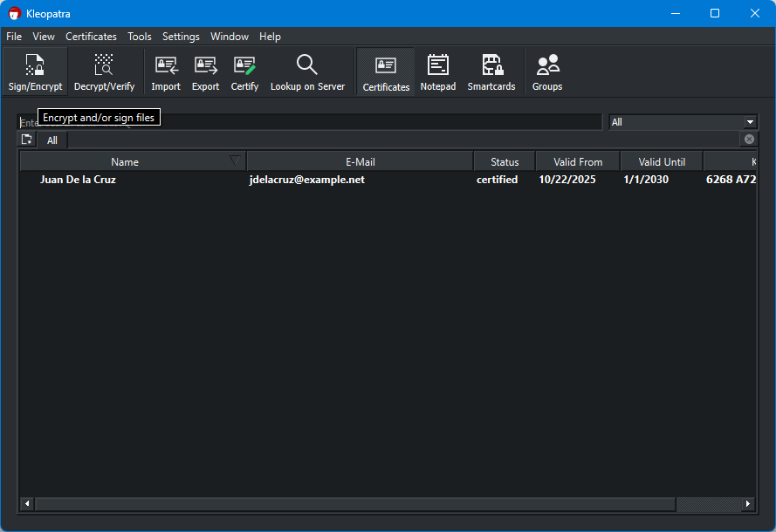Image resolution: width=776 pixels, height=532 pixels.
Task: Click the Export certificate icon
Action: [205, 72]
